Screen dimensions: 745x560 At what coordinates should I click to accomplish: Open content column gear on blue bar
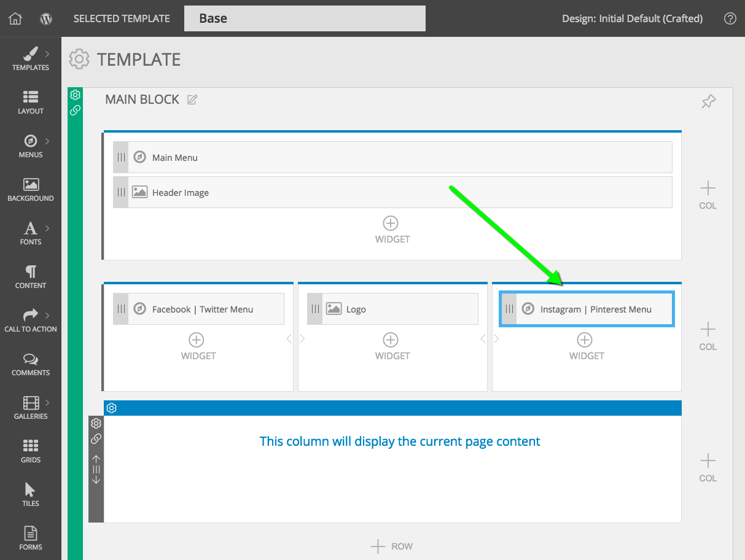click(x=111, y=408)
